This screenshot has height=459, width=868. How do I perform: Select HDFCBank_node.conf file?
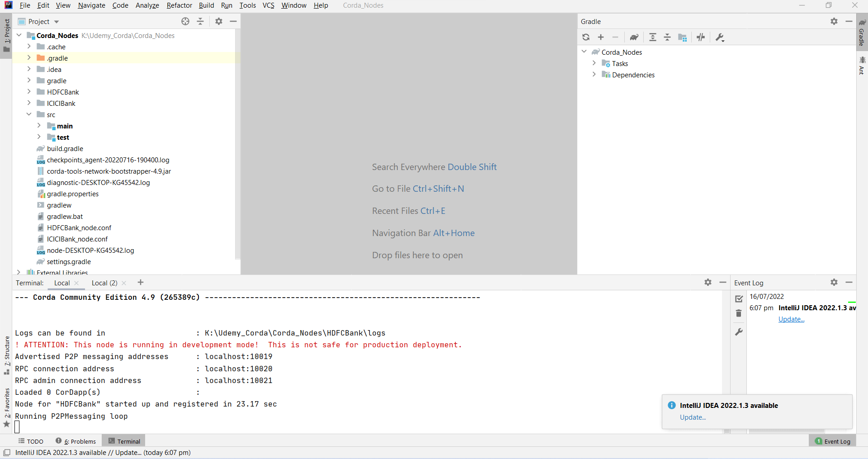(79, 227)
